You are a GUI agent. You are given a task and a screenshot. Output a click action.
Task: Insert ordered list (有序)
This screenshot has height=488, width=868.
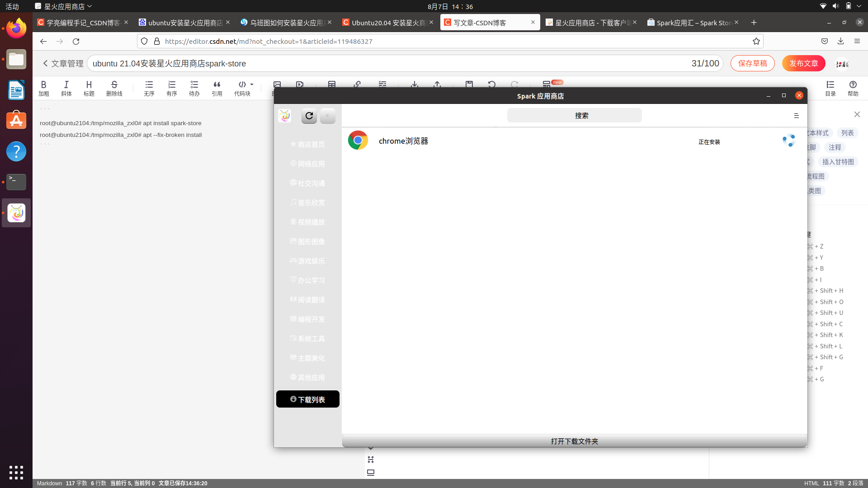tap(171, 88)
